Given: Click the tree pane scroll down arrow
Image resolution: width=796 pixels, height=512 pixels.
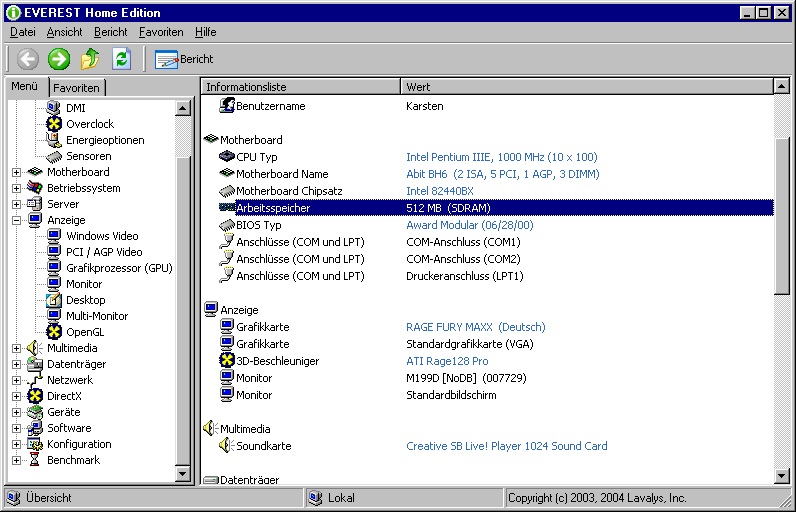Looking at the screenshot, I should tap(183, 474).
